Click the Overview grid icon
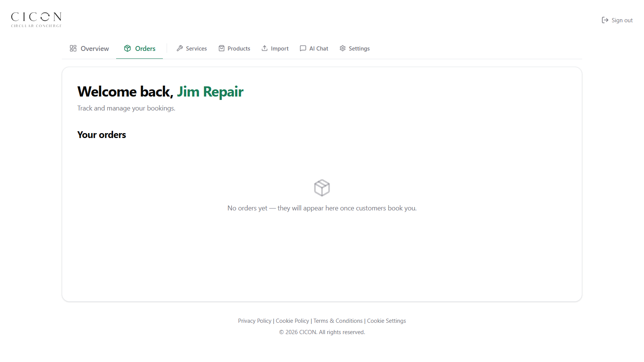 pos(73,48)
